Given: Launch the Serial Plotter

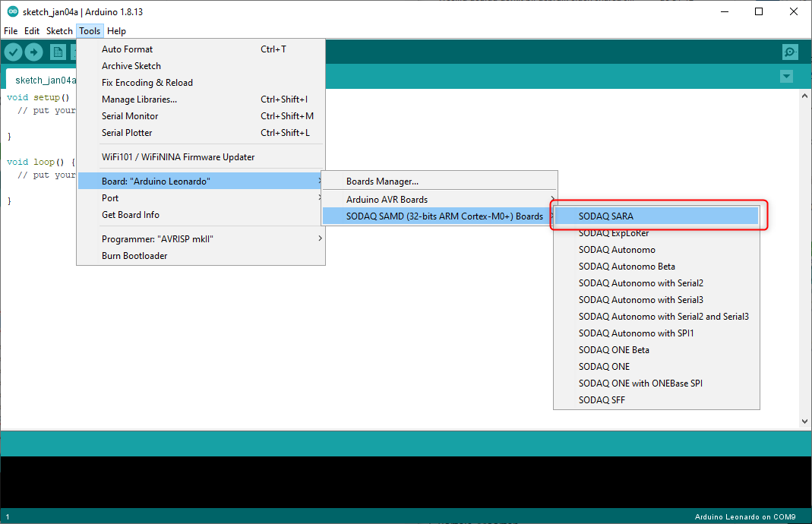Looking at the screenshot, I should pyautogui.click(x=201, y=133).
